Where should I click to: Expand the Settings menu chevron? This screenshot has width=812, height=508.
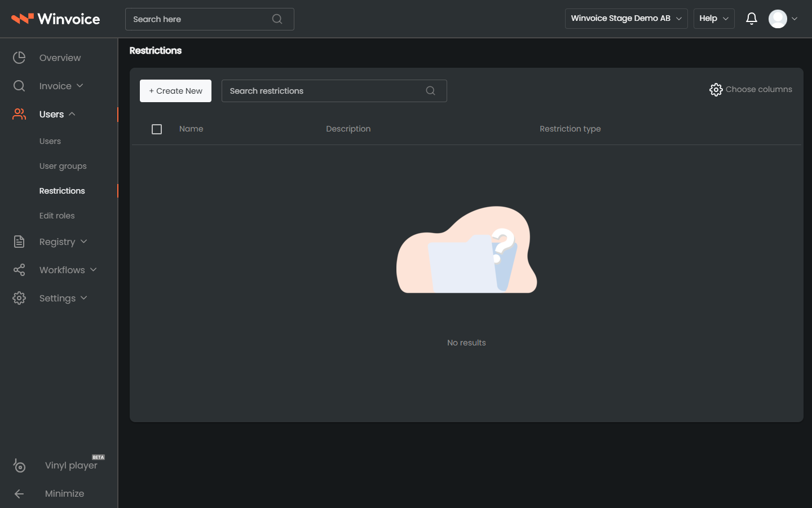tap(83, 298)
